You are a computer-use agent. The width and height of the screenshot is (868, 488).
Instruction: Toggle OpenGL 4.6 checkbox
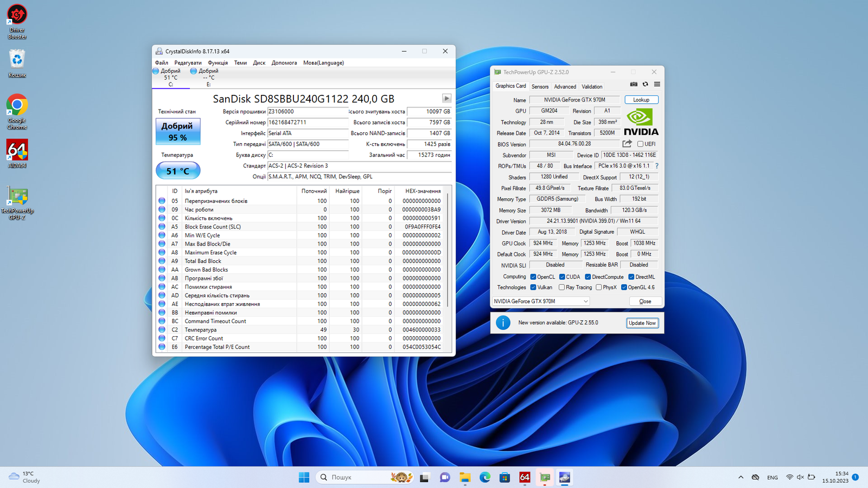pyautogui.click(x=624, y=287)
